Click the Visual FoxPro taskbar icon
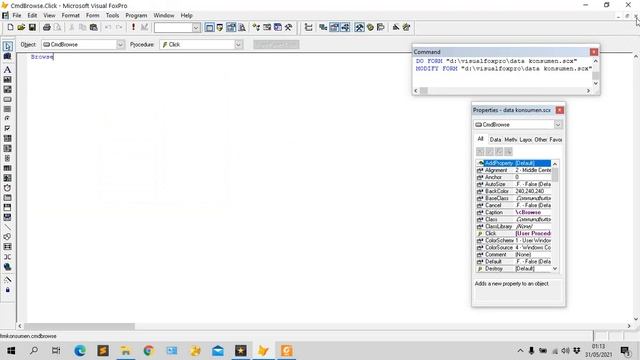This screenshot has height=360, width=640. (x=263, y=351)
